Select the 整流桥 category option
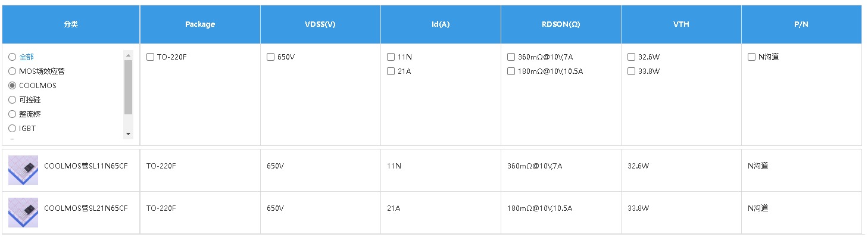This screenshot has height=237, width=868. coord(12,114)
